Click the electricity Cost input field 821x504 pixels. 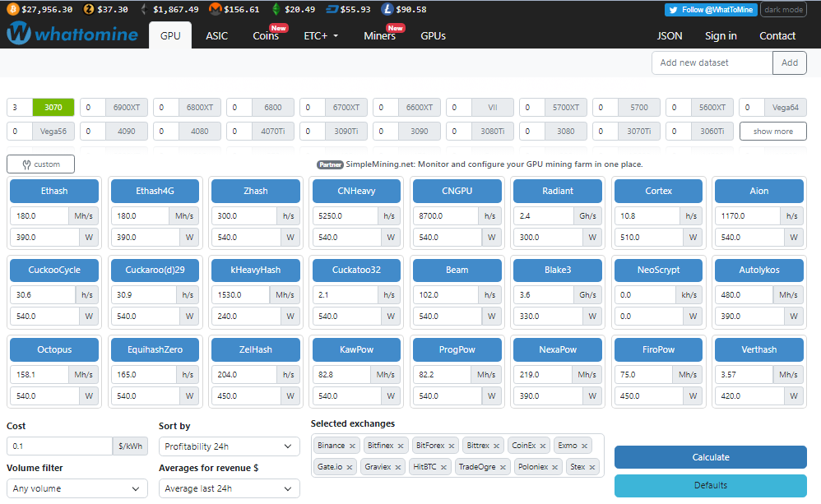point(60,446)
